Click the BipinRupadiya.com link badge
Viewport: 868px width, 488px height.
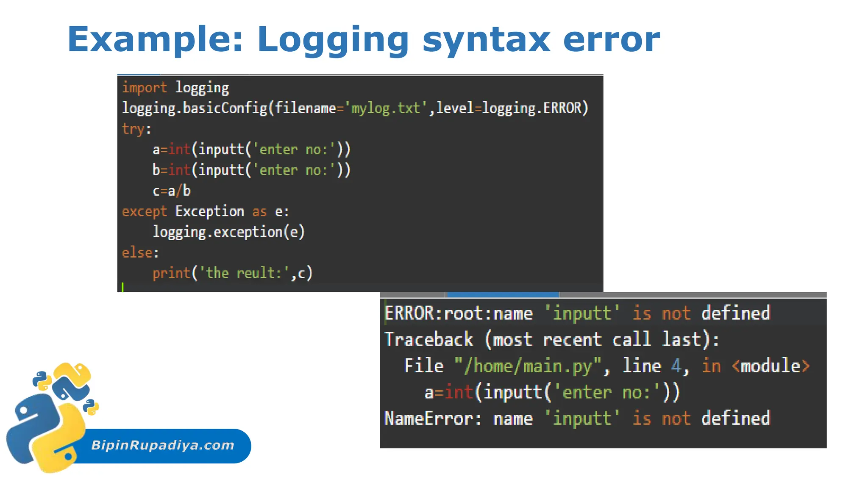pos(163,446)
